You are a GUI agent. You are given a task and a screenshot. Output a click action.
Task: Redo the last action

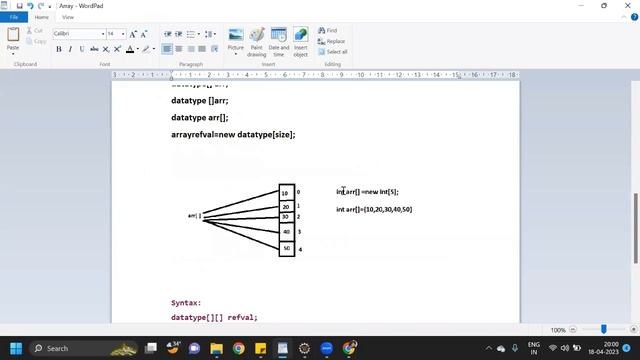point(40,6)
